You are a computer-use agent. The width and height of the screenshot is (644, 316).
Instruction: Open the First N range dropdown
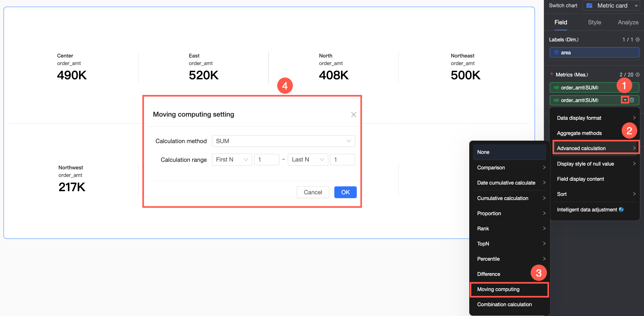pyautogui.click(x=232, y=160)
